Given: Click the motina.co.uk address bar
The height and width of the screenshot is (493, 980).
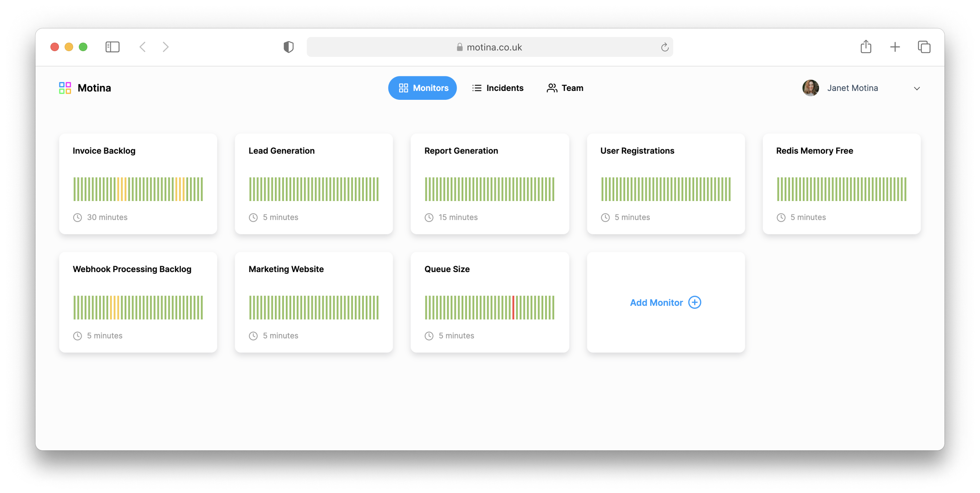Looking at the screenshot, I should pos(490,47).
